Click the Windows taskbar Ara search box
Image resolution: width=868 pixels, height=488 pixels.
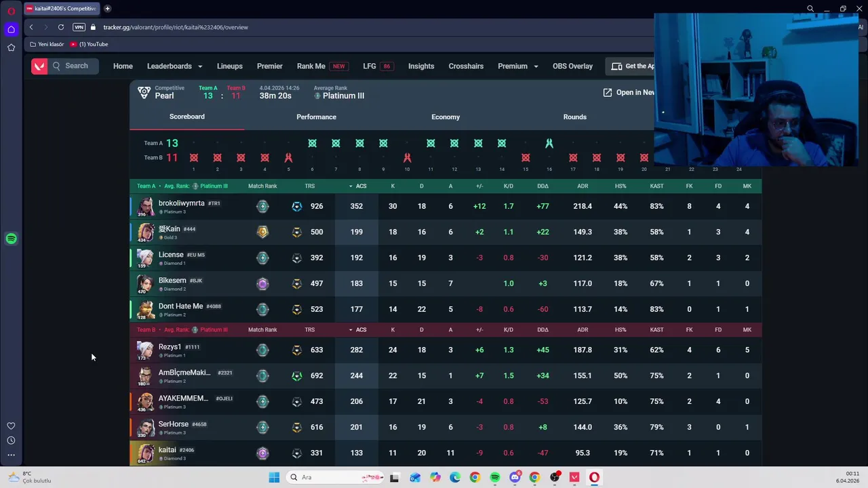point(336,477)
